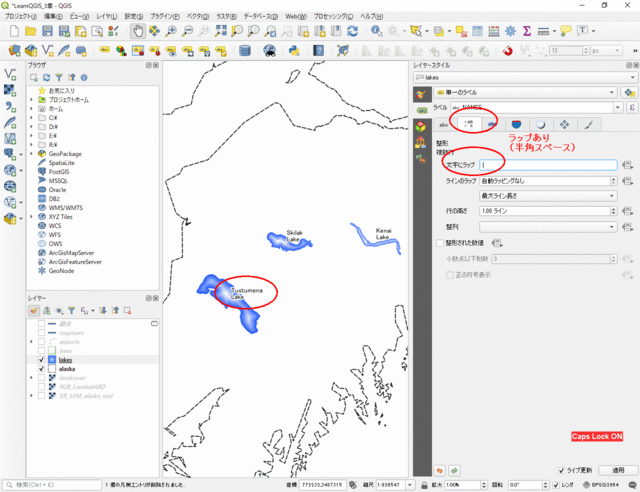This screenshot has height=492, width=640.
Task: Click the locator search box at bottom left
Action: coord(52,485)
